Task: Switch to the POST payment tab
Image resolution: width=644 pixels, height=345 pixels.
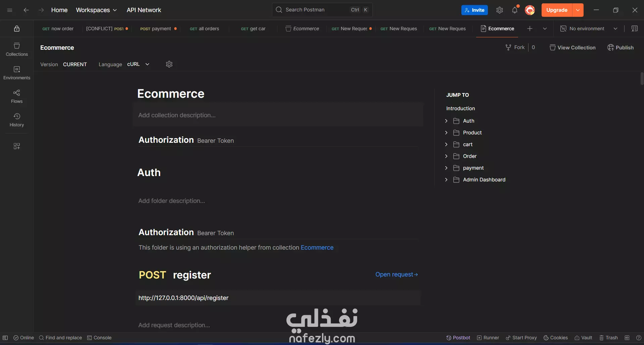Action: click(x=158, y=29)
